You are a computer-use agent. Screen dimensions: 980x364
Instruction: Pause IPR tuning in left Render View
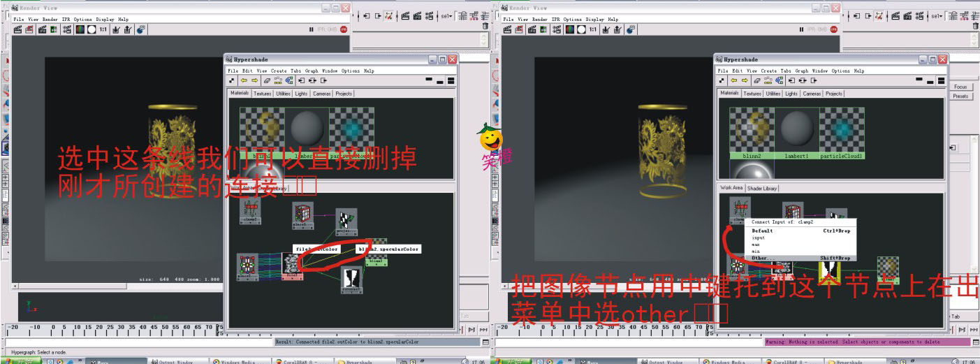coord(312,30)
